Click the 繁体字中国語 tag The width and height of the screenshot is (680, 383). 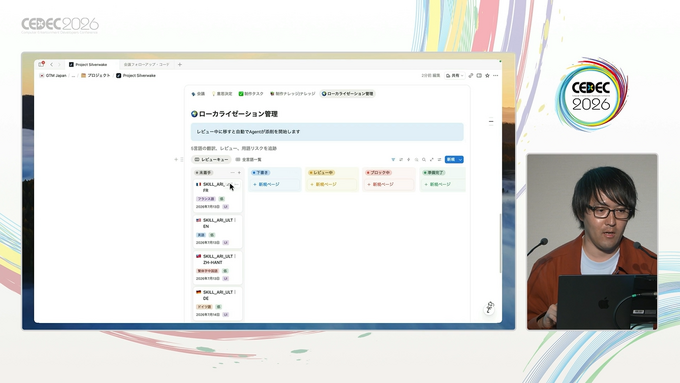click(x=207, y=271)
